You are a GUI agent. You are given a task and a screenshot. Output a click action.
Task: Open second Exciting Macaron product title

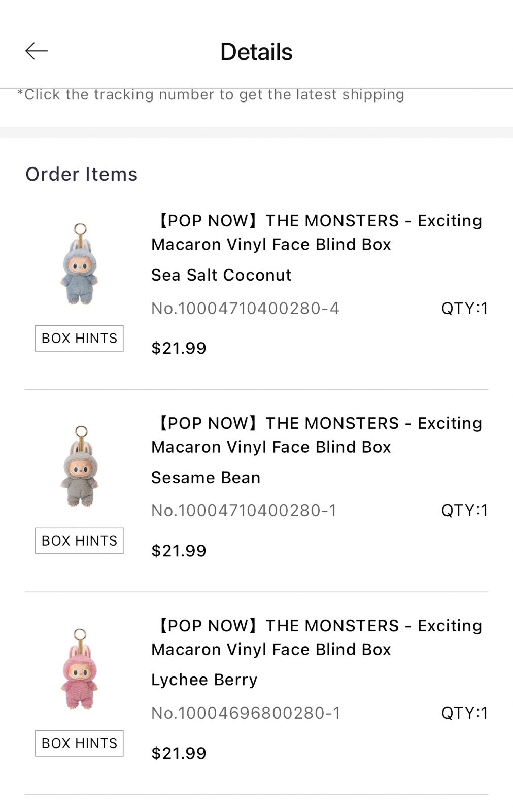(317, 435)
